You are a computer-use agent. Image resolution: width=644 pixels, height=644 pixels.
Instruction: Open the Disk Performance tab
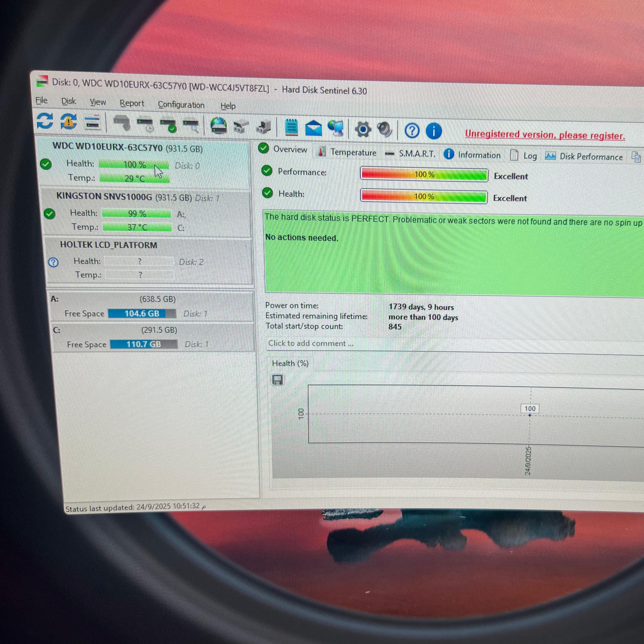591,157
